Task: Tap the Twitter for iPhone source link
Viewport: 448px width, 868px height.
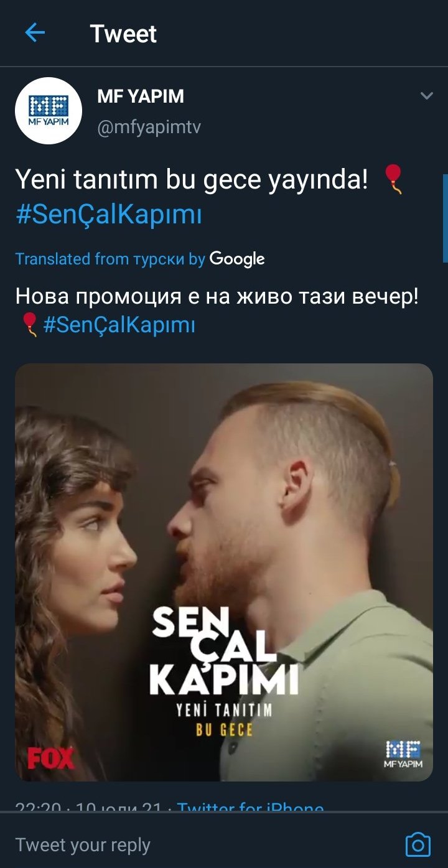Action: point(250,806)
